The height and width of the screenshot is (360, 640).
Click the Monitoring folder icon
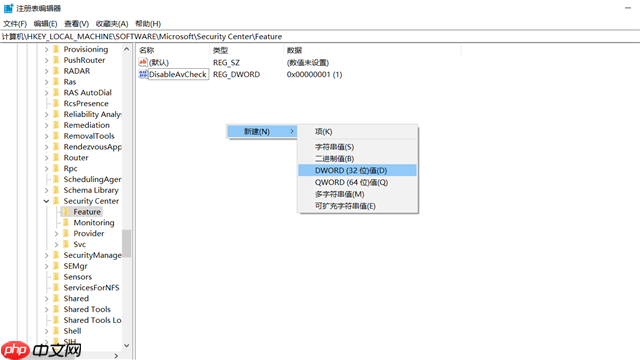[66, 222]
